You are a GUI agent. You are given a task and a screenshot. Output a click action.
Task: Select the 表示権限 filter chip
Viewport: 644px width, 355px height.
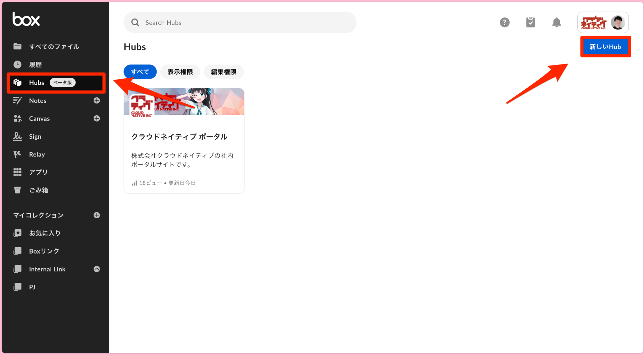(x=180, y=72)
